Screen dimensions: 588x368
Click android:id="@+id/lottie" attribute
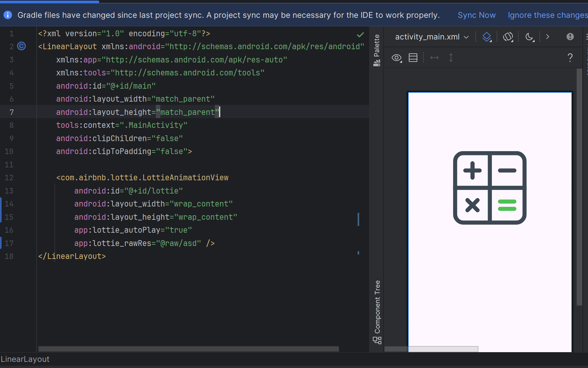pyautogui.click(x=129, y=191)
